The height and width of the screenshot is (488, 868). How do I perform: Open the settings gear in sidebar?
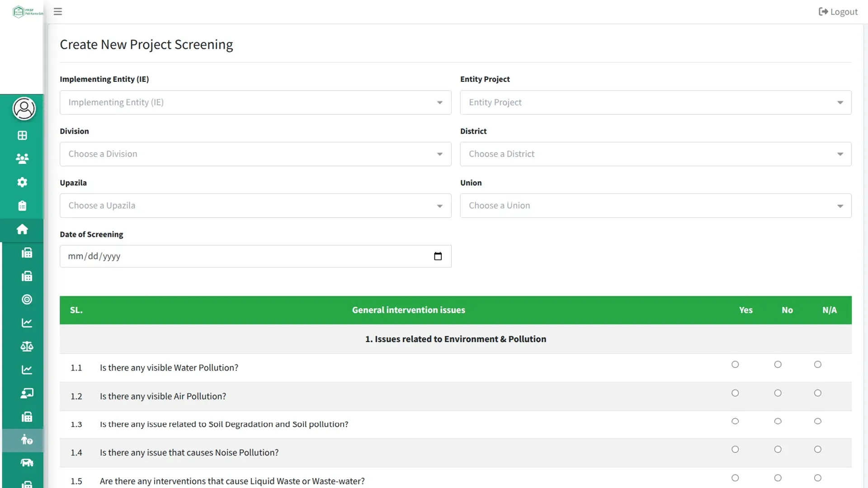22,182
